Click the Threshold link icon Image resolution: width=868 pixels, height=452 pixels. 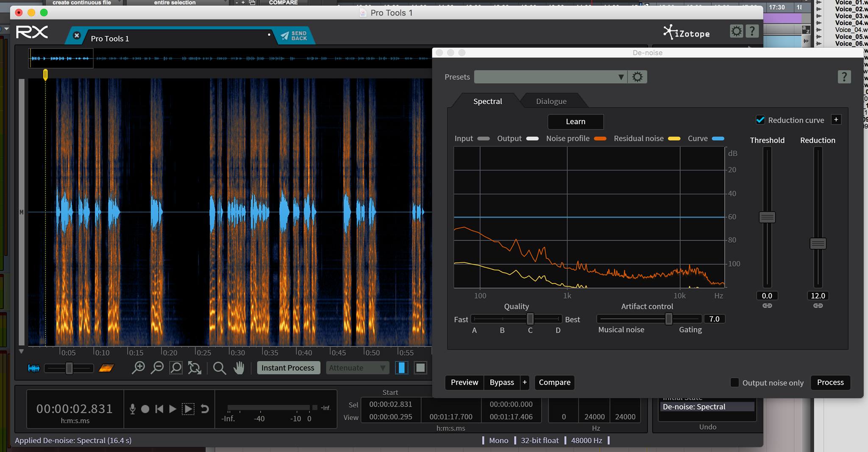(x=767, y=306)
